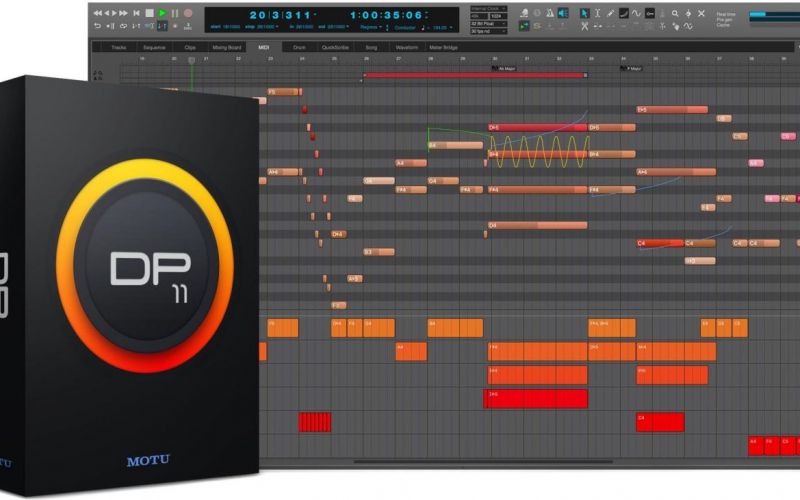Click the CPU performance meter bar

pos(773,14)
